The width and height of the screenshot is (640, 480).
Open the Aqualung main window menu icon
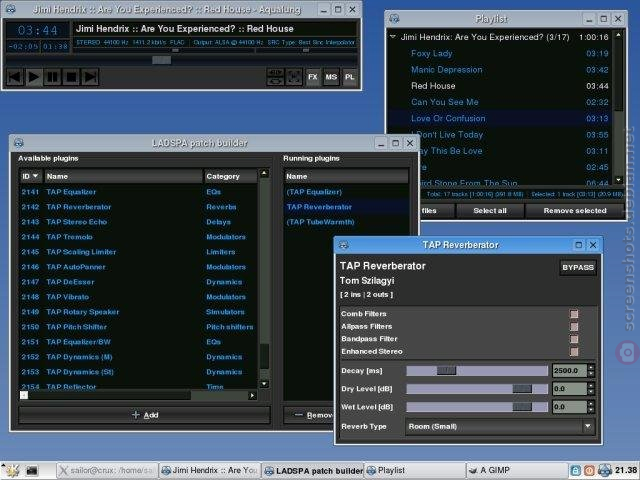(x=11, y=9)
